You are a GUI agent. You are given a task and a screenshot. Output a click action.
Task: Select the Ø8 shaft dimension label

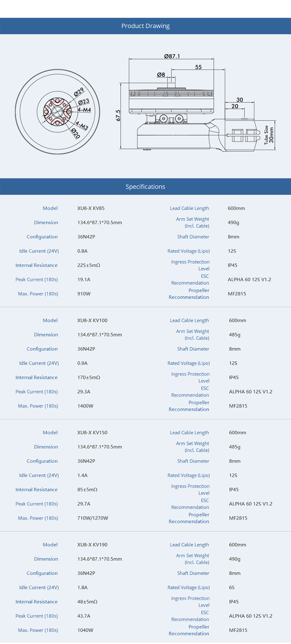[161, 75]
